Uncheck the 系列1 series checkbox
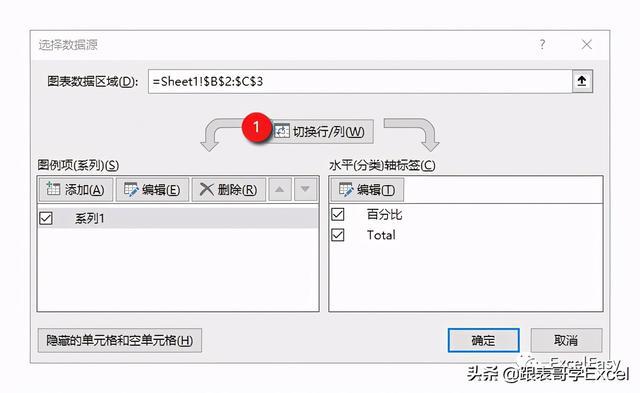The height and width of the screenshot is (393, 640). click(x=46, y=218)
